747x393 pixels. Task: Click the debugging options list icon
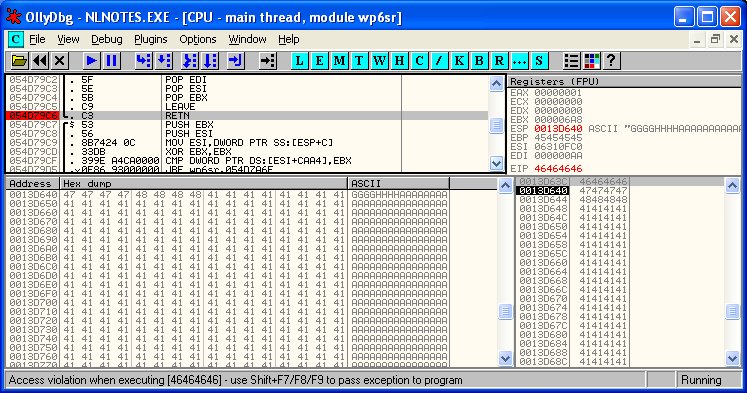tap(571, 60)
